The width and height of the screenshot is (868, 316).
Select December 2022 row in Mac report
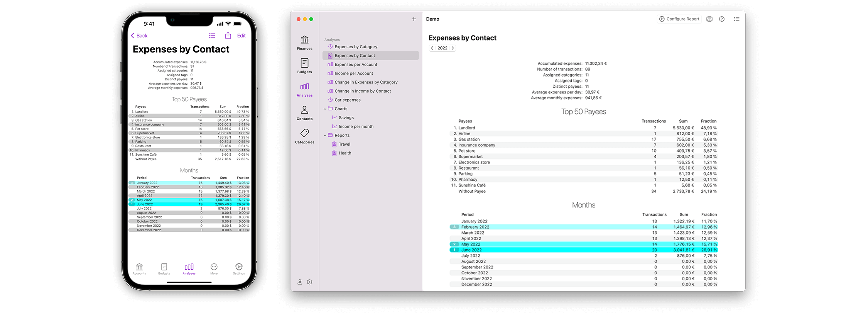click(584, 284)
